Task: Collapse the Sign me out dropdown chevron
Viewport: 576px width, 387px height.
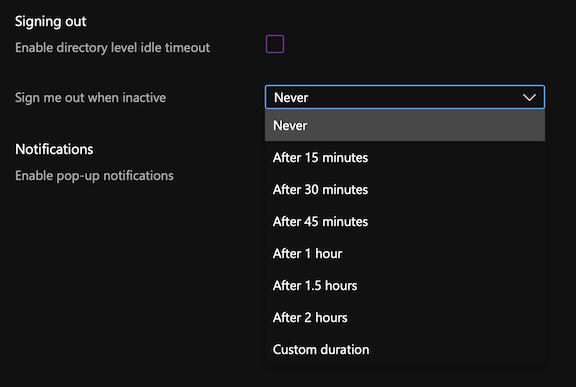Action: pos(529,97)
